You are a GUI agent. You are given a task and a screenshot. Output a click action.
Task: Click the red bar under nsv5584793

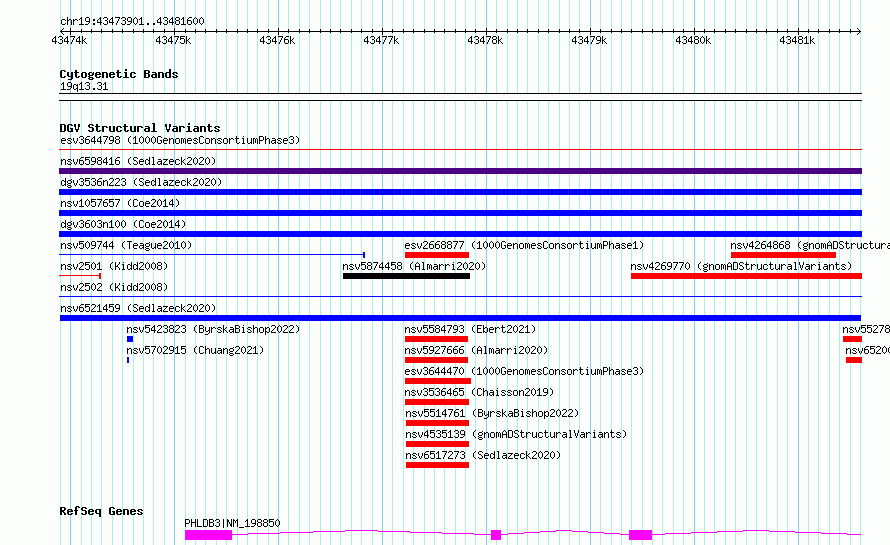[436, 339]
